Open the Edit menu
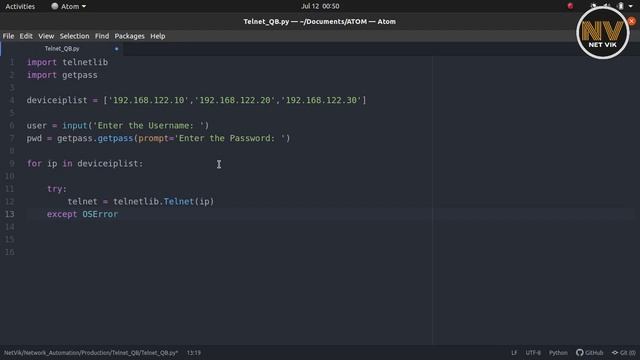The width and height of the screenshot is (640, 360). coord(26,36)
